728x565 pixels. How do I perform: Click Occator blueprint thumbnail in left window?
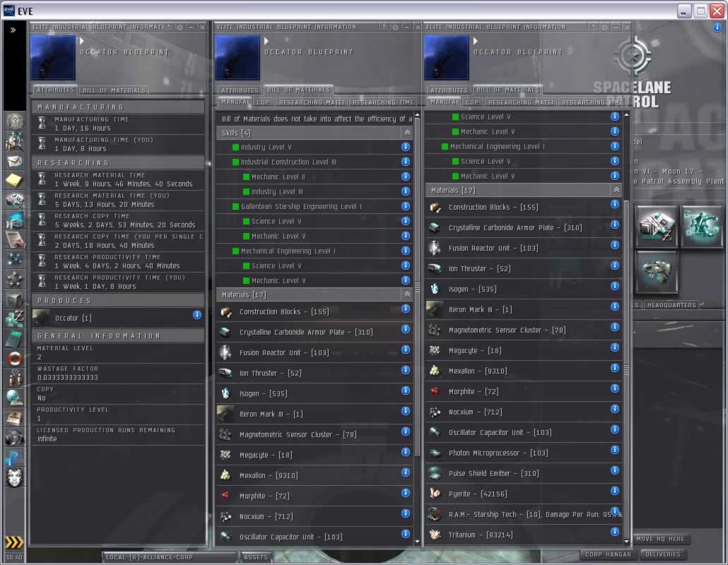pos(53,58)
